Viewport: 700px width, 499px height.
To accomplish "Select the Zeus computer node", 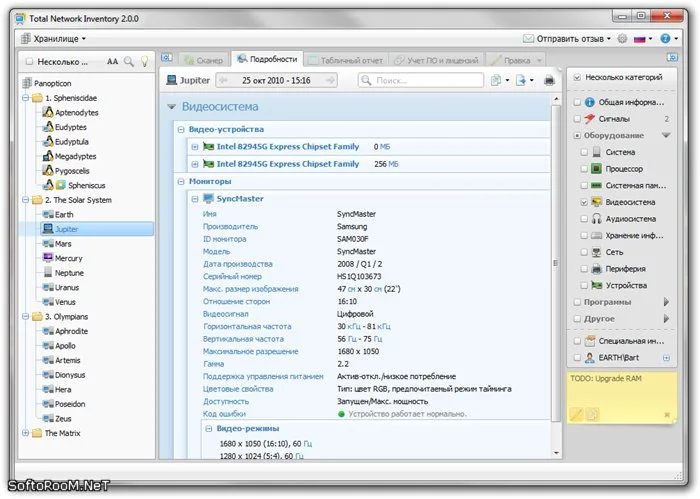I will tap(63, 419).
